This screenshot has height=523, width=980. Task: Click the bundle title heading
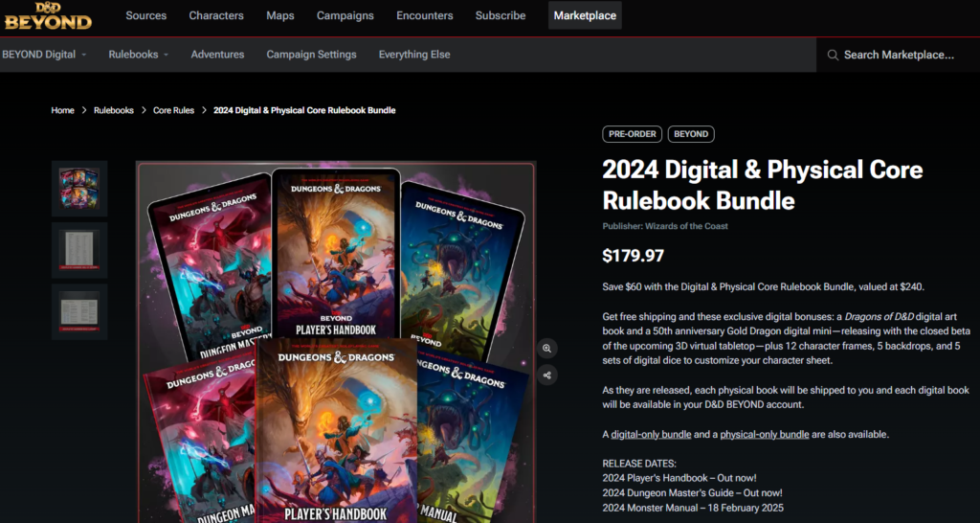click(763, 185)
